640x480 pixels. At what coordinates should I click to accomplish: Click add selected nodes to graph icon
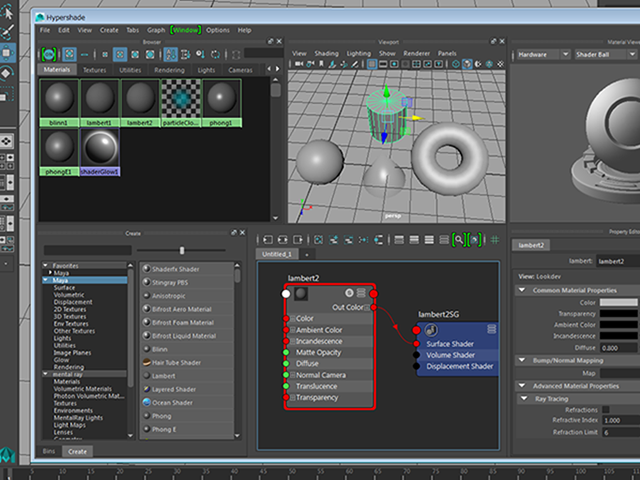(333, 240)
